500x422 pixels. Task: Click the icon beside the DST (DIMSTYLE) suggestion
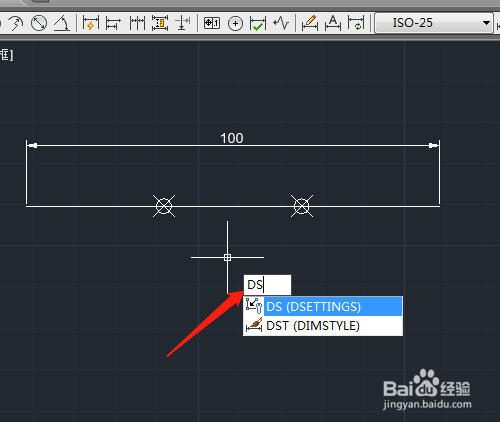click(x=254, y=325)
